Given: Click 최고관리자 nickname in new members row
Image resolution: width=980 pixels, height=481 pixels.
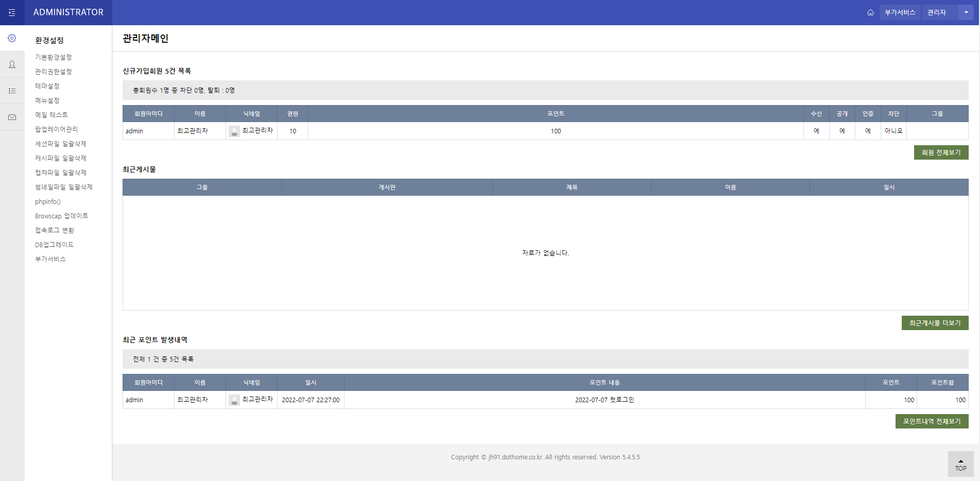Looking at the screenshot, I should tap(257, 131).
